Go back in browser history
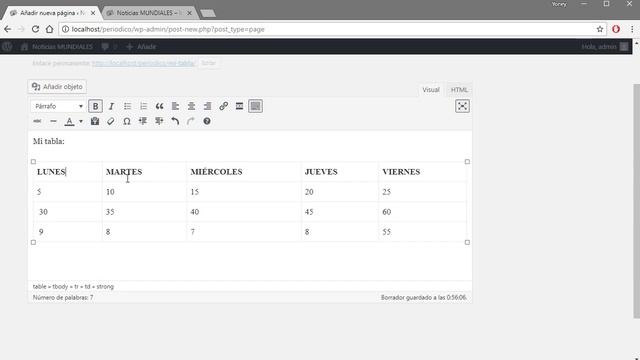Screen dimensions: 640x360 click(8, 29)
